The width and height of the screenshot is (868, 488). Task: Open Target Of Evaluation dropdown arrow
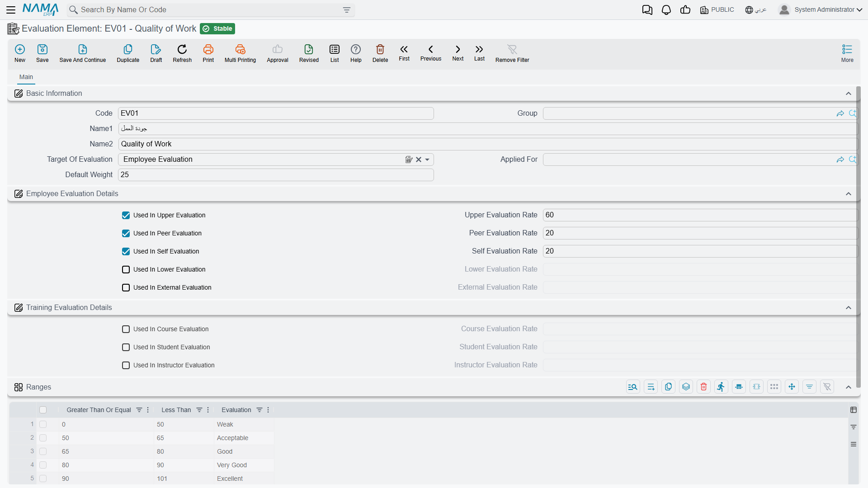[427, 160]
